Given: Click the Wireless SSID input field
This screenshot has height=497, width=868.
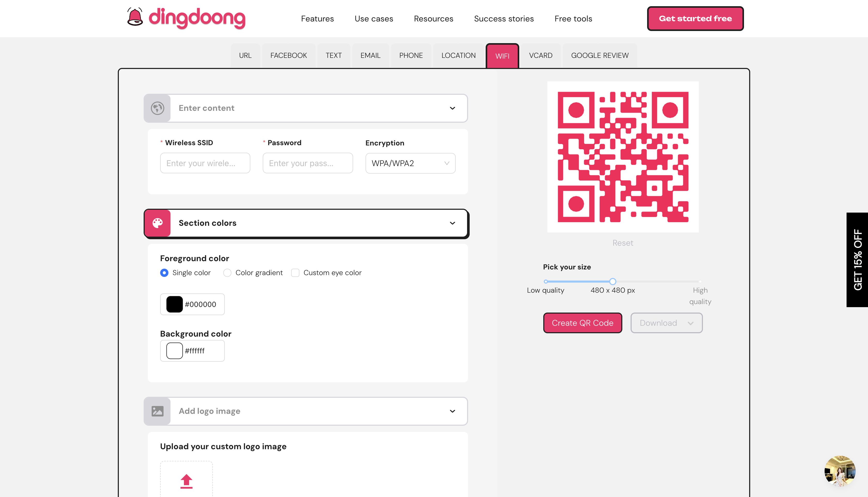Looking at the screenshot, I should click(205, 163).
